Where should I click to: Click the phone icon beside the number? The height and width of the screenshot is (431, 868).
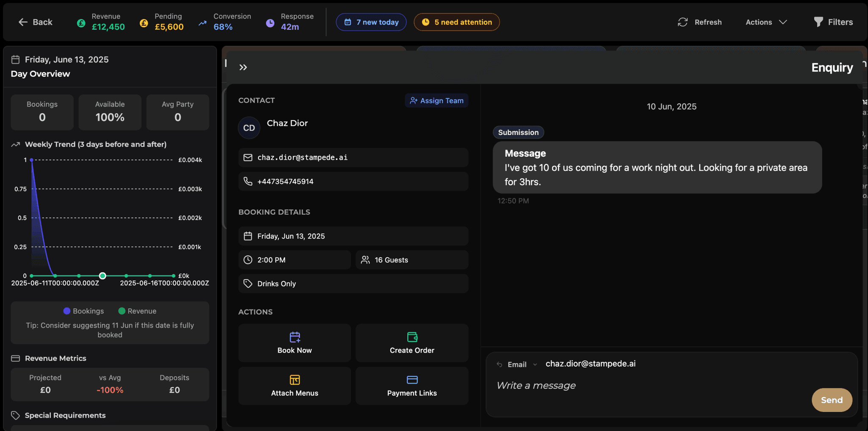(x=248, y=181)
